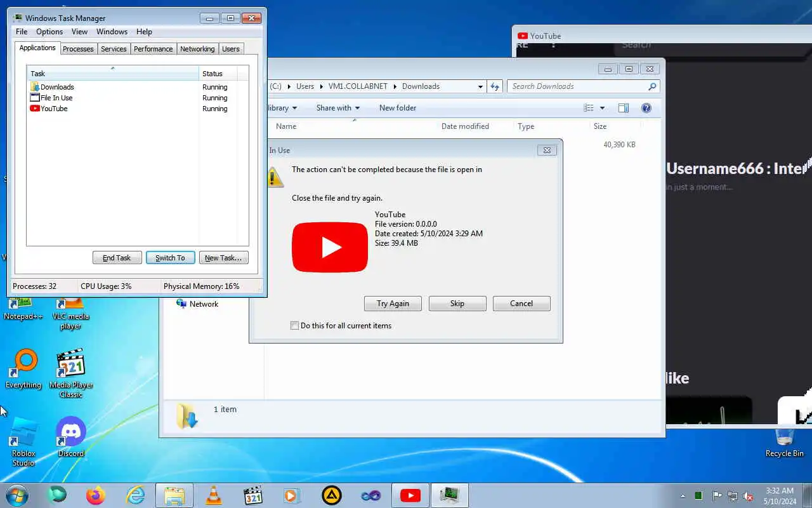Image resolution: width=812 pixels, height=508 pixels.
Task: Open the Share with dropdown
Action: [x=338, y=108]
